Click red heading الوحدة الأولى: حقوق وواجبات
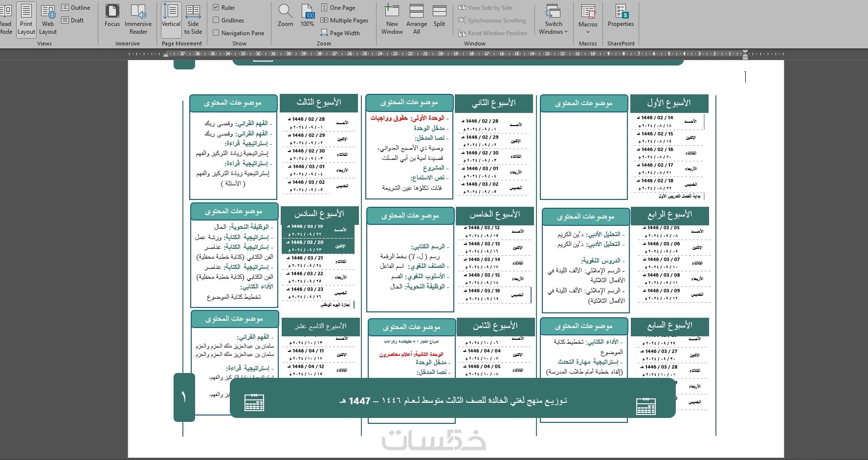Viewport: 868px width, 460px height. click(x=408, y=118)
